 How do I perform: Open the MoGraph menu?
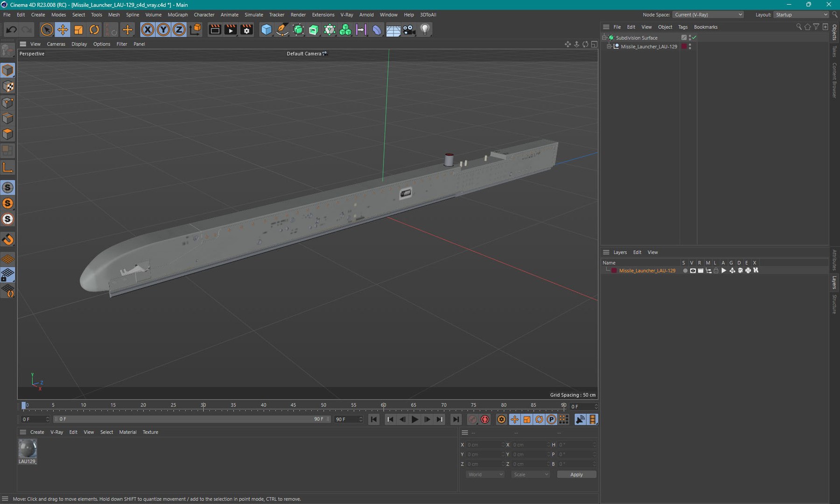(x=178, y=14)
